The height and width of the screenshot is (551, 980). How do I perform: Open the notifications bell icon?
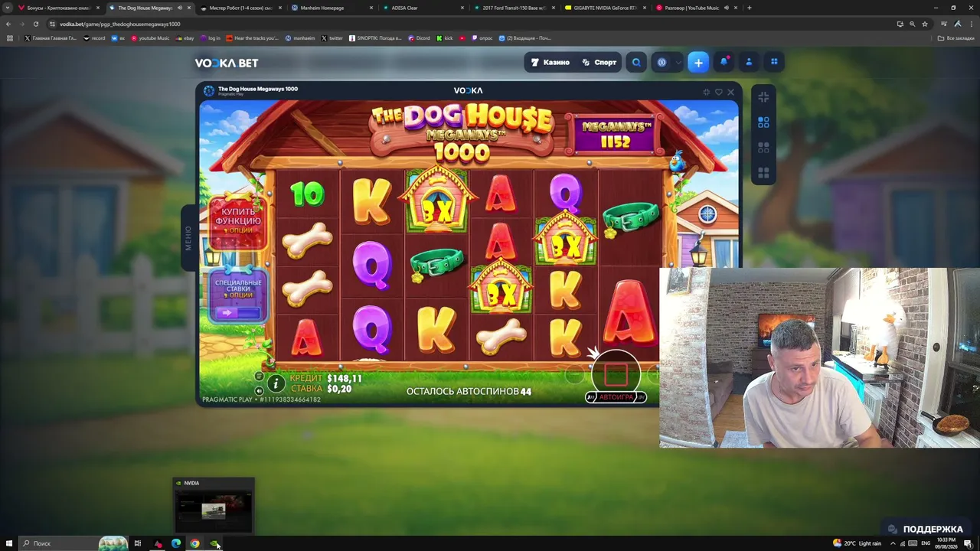[724, 62]
